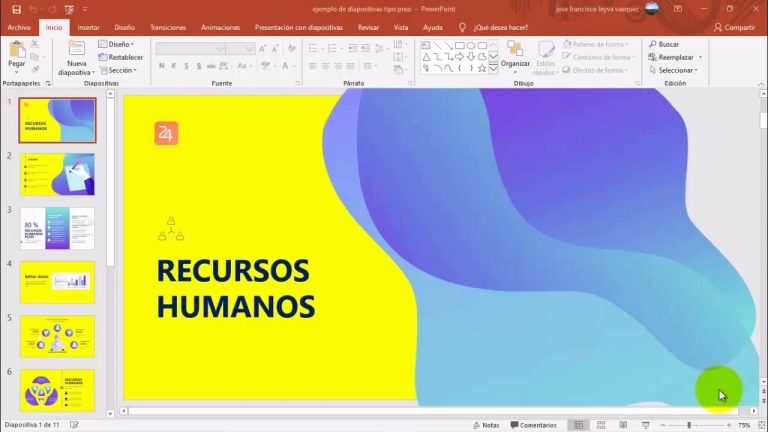Switch to slide sorter view
Image resolution: width=768 pixels, height=432 pixels.
(601, 425)
